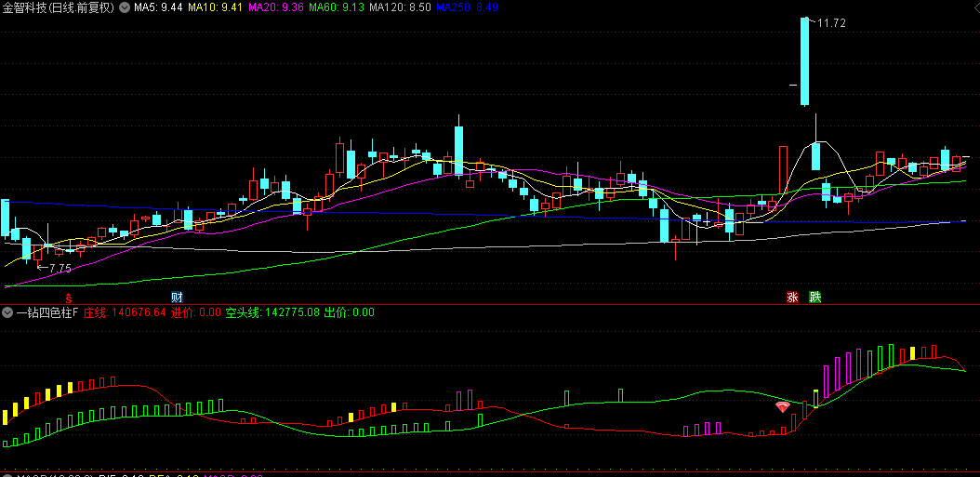Image resolution: width=980 pixels, height=477 pixels.
Task: Click the 庄线: 140676.64 value
Action: [x=125, y=312]
